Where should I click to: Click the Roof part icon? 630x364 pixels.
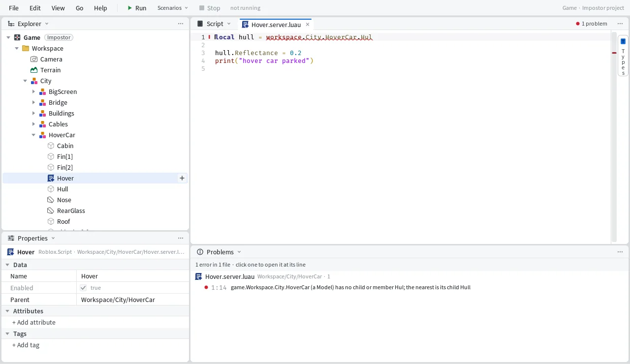[x=51, y=221]
